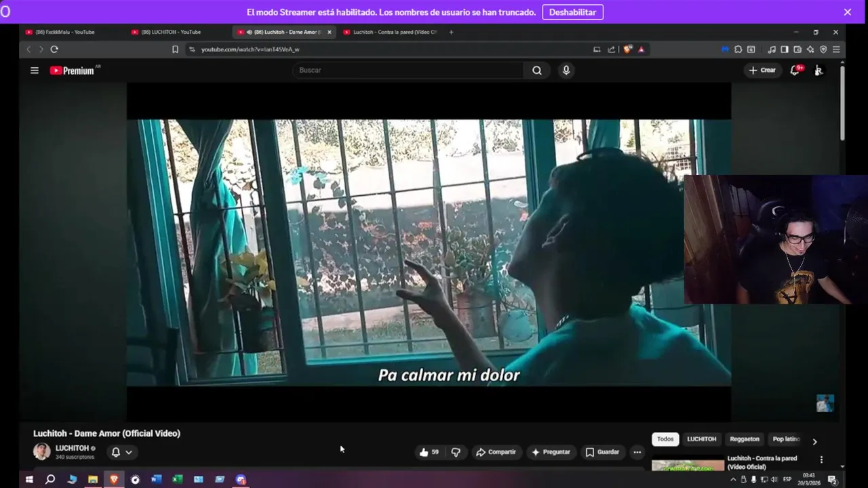The image size is (868, 488).
Task: Open the YouTube account avatar menu
Action: click(818, 70)
